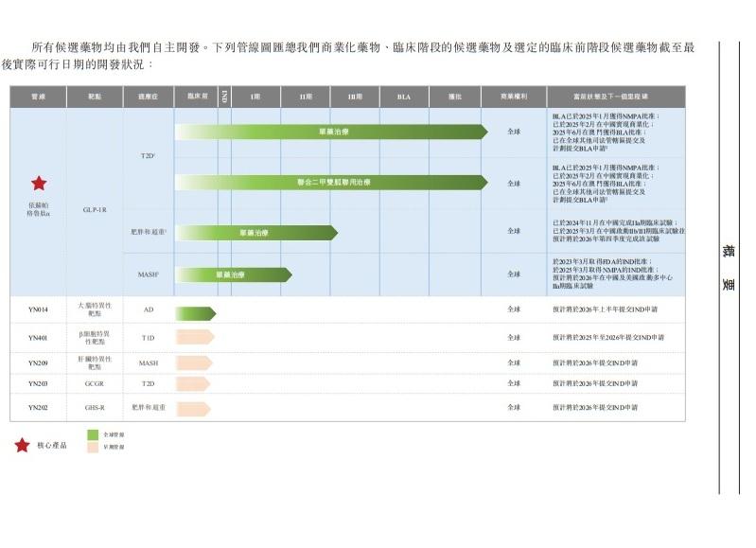Click the 管線 column header
Viewport: 756px width, 548px height.
pos(38,97)
